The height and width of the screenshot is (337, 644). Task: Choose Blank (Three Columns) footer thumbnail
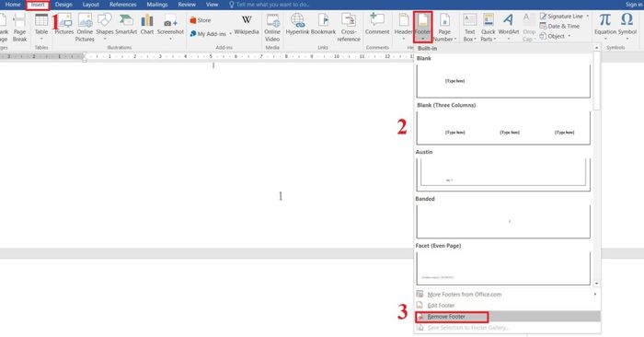(503, 128)
